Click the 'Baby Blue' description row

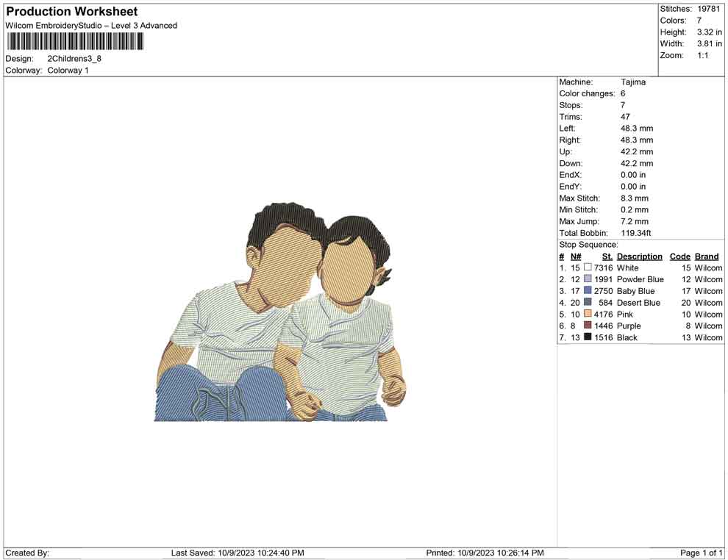coord(635,291)
